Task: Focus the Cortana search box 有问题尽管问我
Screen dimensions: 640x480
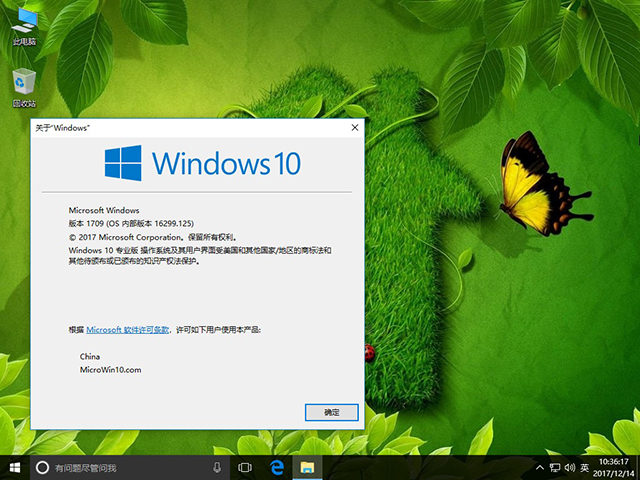Action: (x=131, y=468)
